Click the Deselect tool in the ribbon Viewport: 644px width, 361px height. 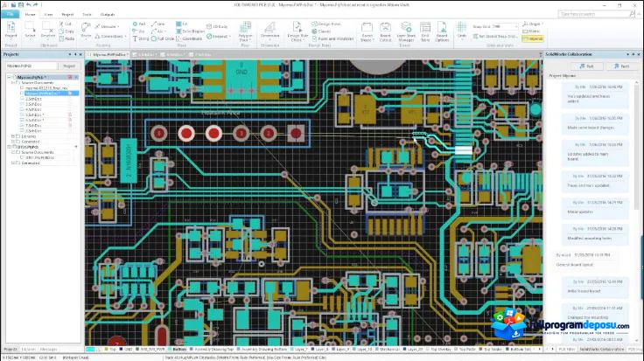coord(48,31)
